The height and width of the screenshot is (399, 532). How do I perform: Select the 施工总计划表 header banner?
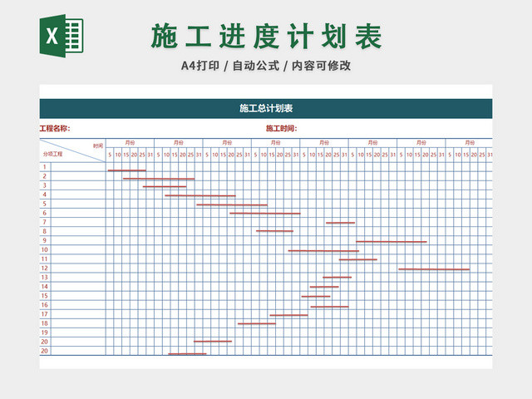(x=266, y=109)
